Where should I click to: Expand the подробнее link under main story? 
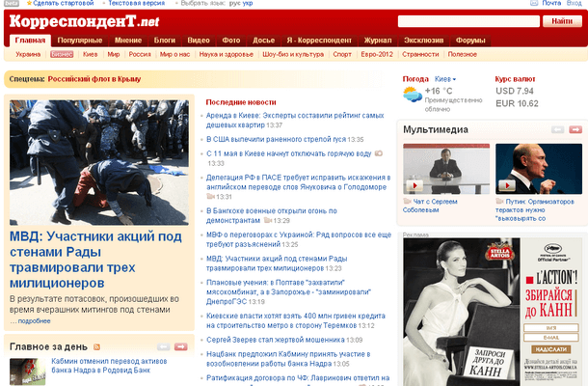click(x=34, y=321)
